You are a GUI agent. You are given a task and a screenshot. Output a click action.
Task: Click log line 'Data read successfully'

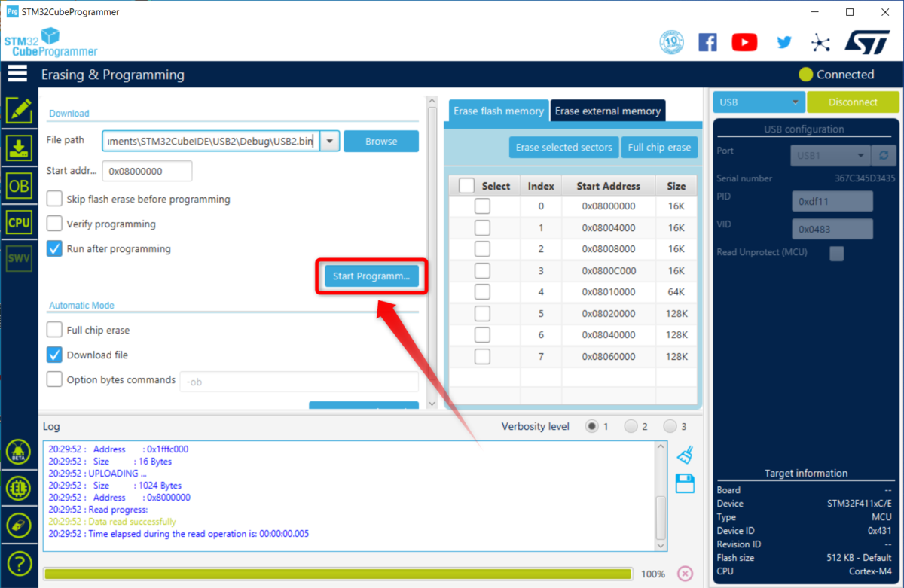pyautogui.click(x=133, y=522)
